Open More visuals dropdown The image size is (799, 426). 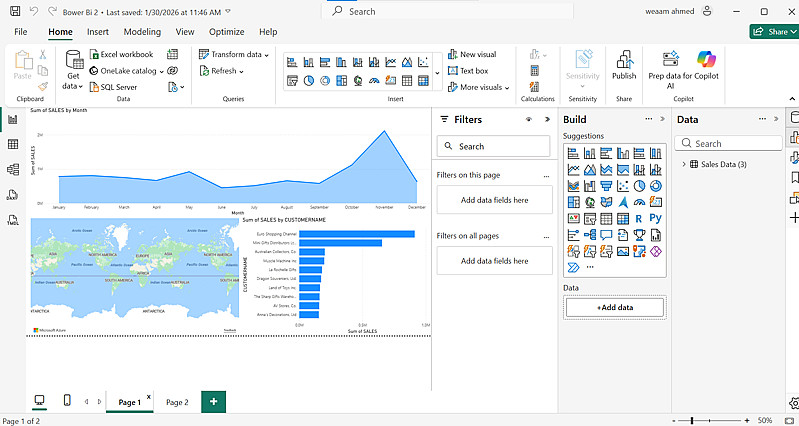coord(478,87)
